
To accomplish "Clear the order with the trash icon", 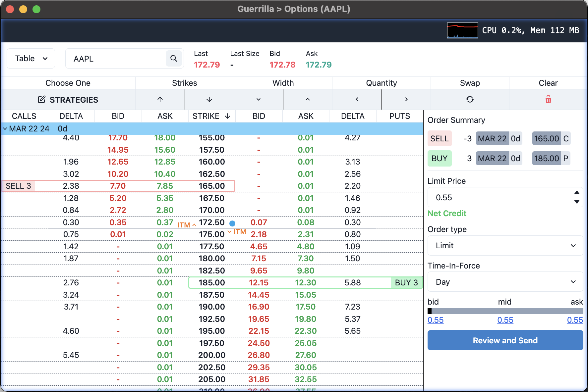I will click(548, 99).
